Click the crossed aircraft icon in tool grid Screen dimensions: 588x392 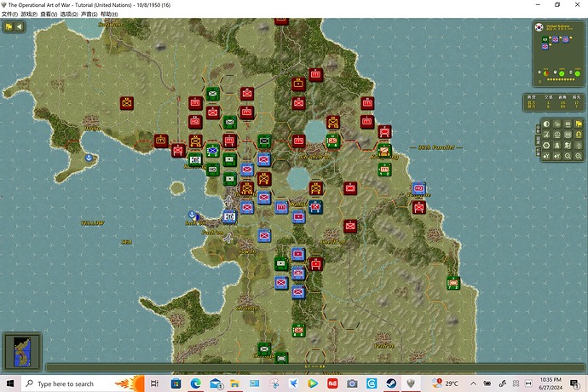pyautogui.click(x=546, y=135)
